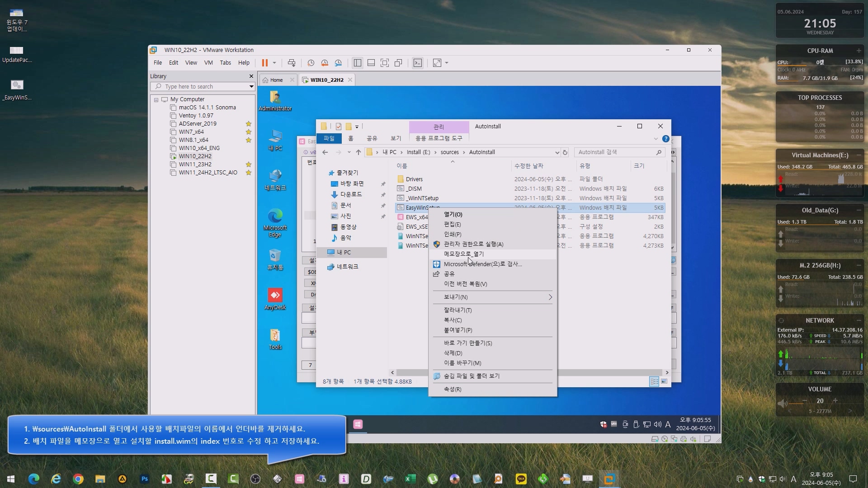Toggle the thumbnail bar view
Image resolution: width=868 pixels, height=488 pixels.
[x=371, y=63]
